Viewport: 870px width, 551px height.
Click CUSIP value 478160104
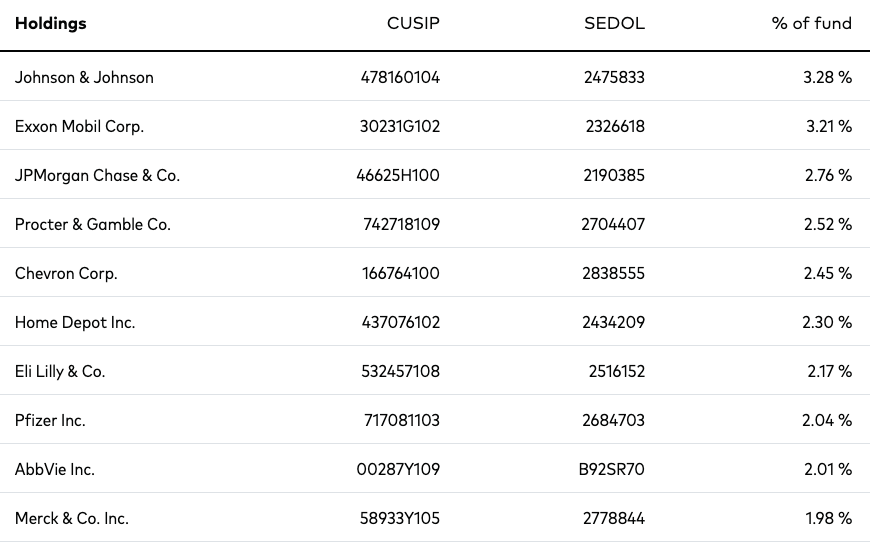tap(400, 77)
